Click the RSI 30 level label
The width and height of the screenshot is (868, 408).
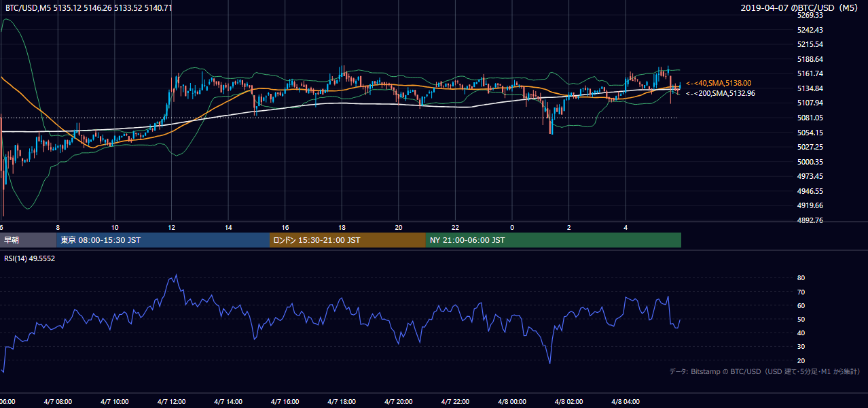point(801,347)
